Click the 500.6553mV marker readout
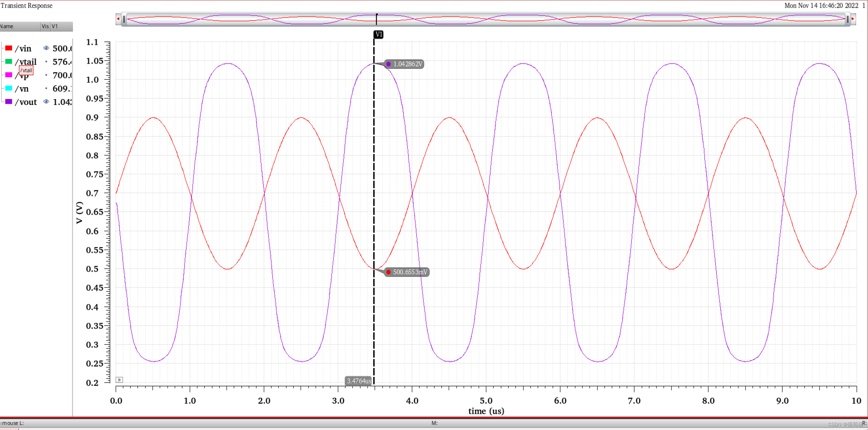 [407, 272]
